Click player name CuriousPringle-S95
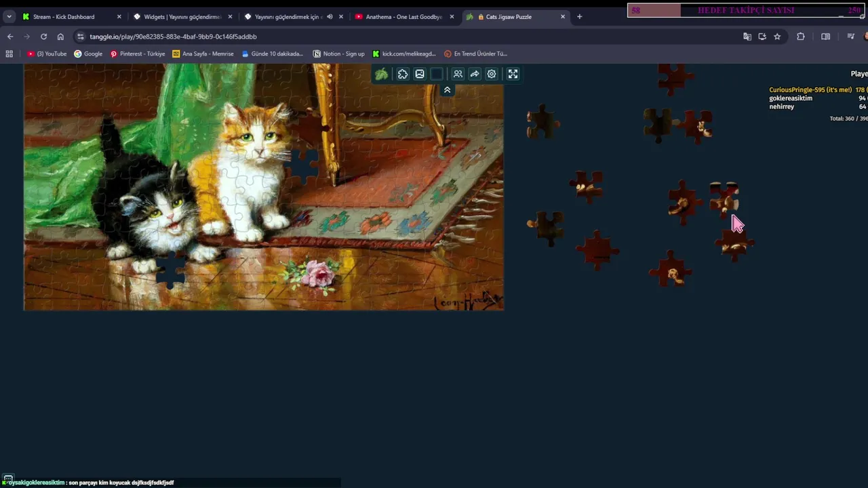The width and height of the screenshot is (868, 488). tap(810, 89)
